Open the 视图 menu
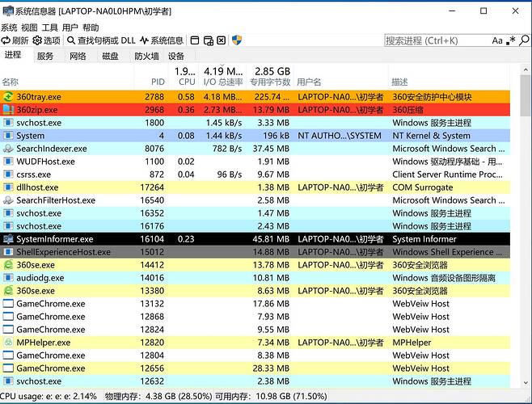 (x=29, y=27)
